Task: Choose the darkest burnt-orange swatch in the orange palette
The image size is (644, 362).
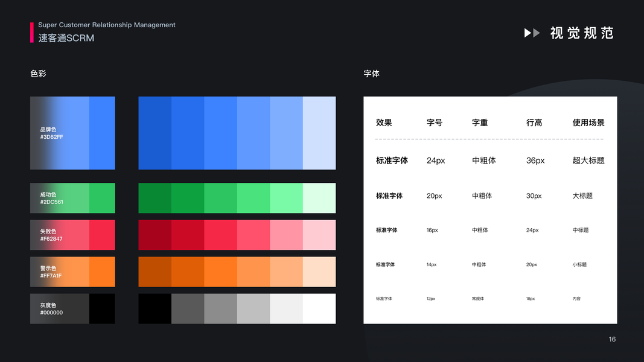Action: click(155, 271)
